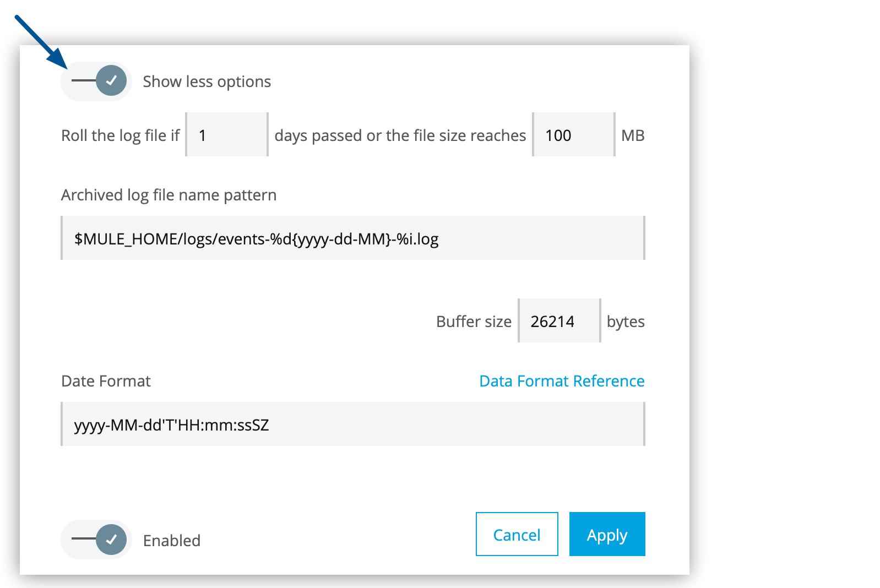Click the "Enabled" label text
The image size is (880, 588).
172,541
